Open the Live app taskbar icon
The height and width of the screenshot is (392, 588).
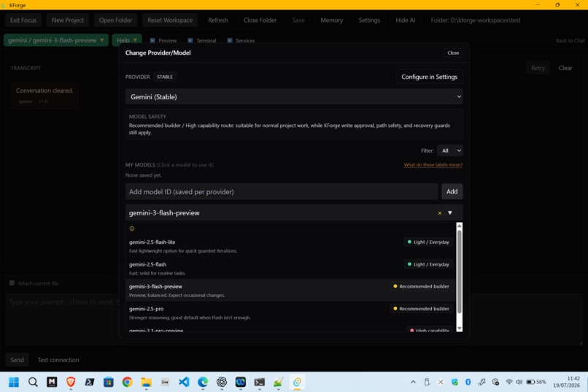click(165, 382)
